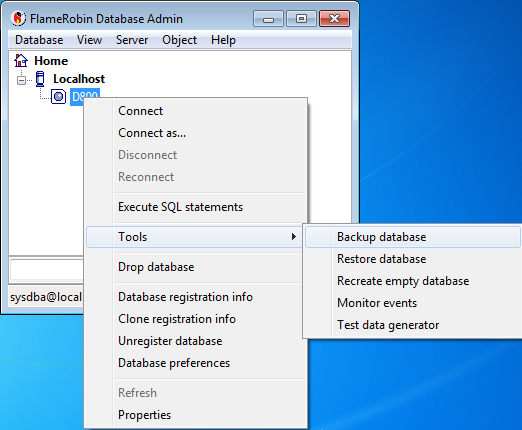Select Unregister database
The height and width of the screenshot is (430, 522).
point(196,341)
